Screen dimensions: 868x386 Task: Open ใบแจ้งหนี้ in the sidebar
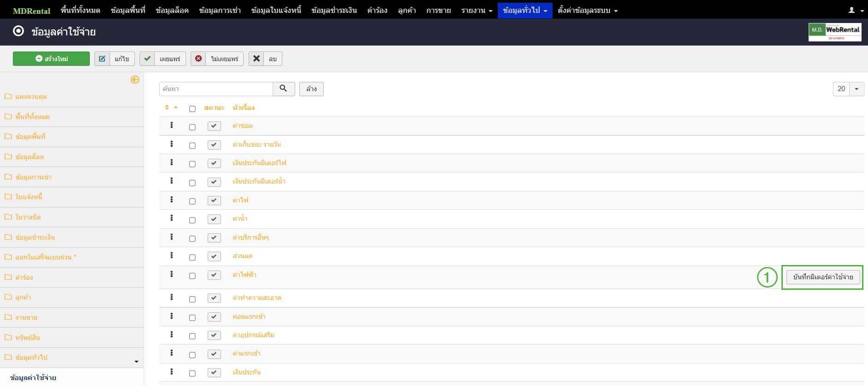click(29, 197)
